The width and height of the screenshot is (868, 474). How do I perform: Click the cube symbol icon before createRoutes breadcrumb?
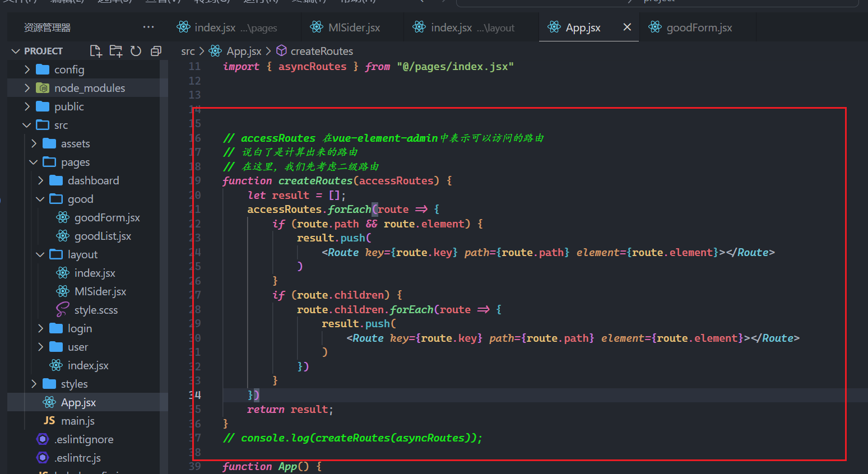click(282, 51)
